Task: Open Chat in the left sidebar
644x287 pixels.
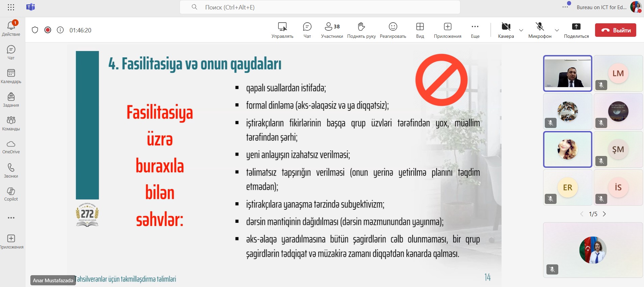Action: [11, 53]
